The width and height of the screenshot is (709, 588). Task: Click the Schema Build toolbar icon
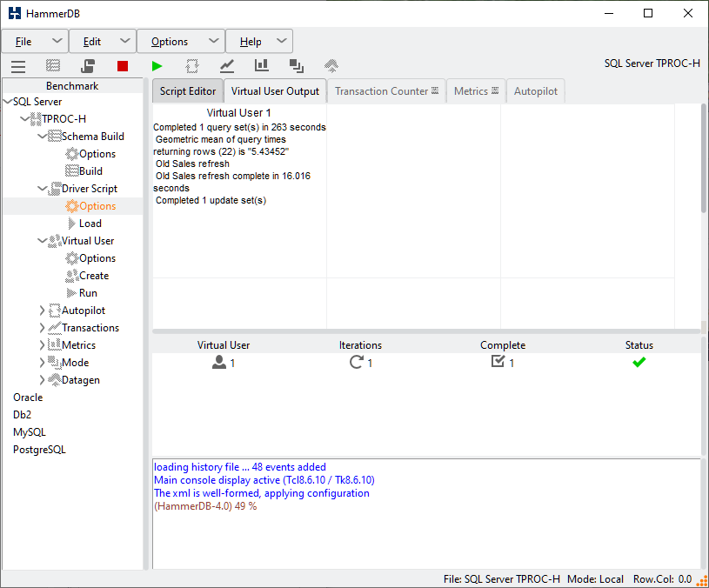pyautogui.click(x=53, y=66)
